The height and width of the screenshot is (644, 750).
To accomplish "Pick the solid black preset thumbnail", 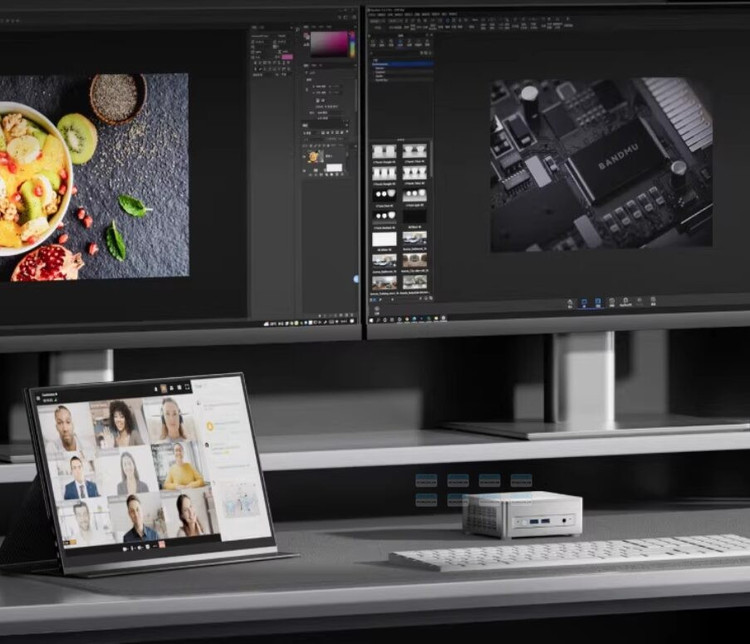I will point(415,216).
